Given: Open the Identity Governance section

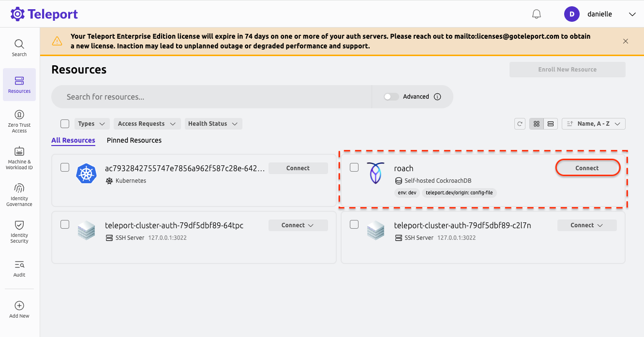Looking at the screenshot, I should 19,193.
